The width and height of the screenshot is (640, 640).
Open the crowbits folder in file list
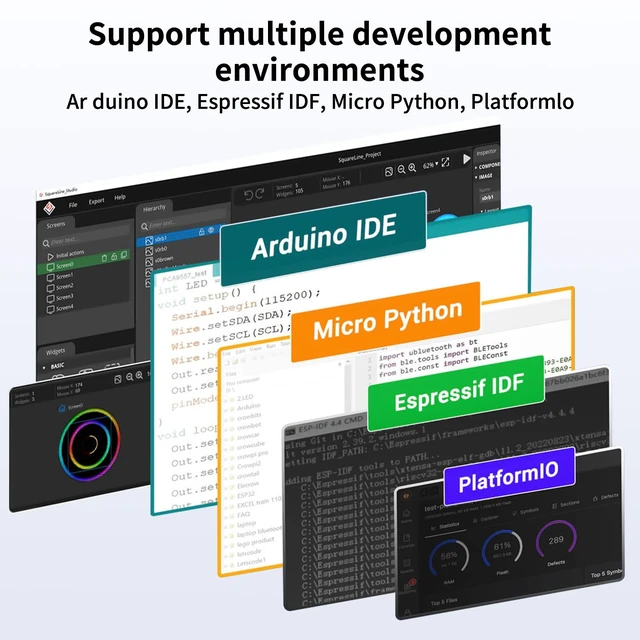[x=249, y=416]
